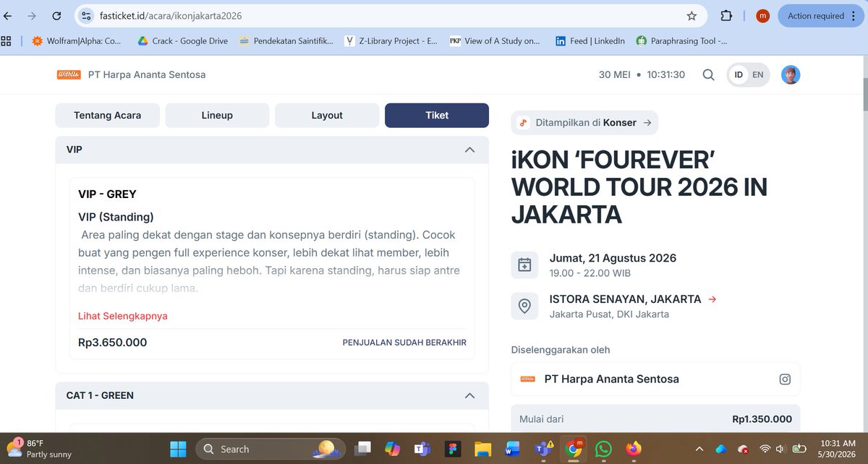
Task: Open the Crack - Google Drive bookmark
Action: pos(182,41)
